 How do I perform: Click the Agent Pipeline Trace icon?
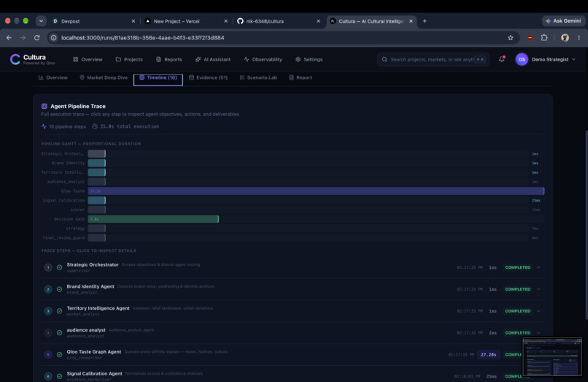(x=45, y=107)
